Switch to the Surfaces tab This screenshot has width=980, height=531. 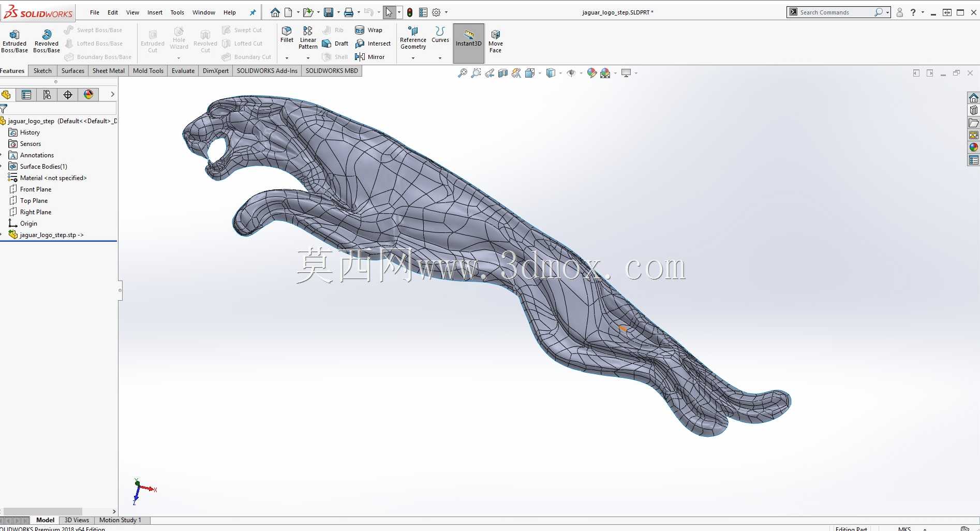pos(73,71)
